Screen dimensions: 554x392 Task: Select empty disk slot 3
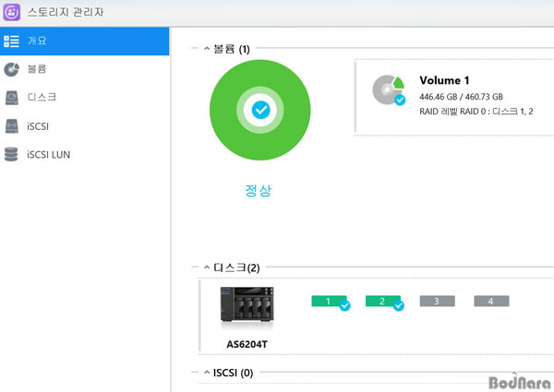(437, 302)
